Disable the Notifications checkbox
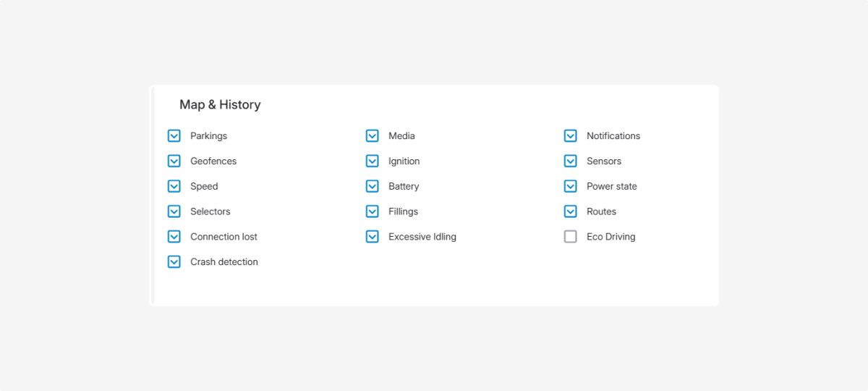 coord(570,136)
